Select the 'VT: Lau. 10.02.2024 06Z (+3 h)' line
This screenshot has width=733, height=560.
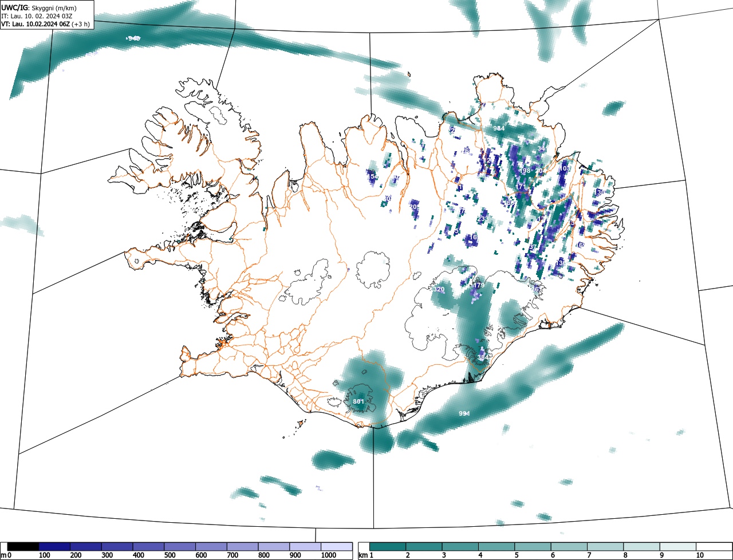[x=45, y=24]
